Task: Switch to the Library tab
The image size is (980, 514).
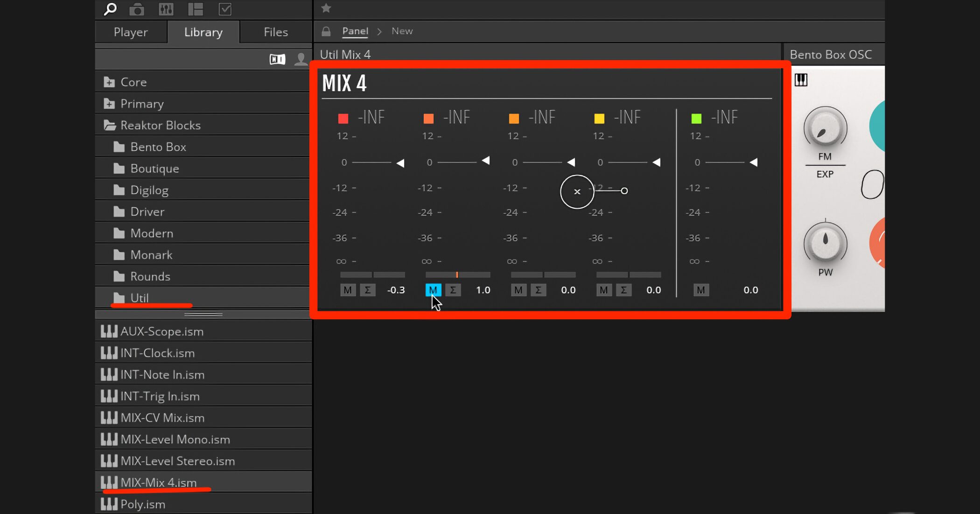Action: coord(203,32)
